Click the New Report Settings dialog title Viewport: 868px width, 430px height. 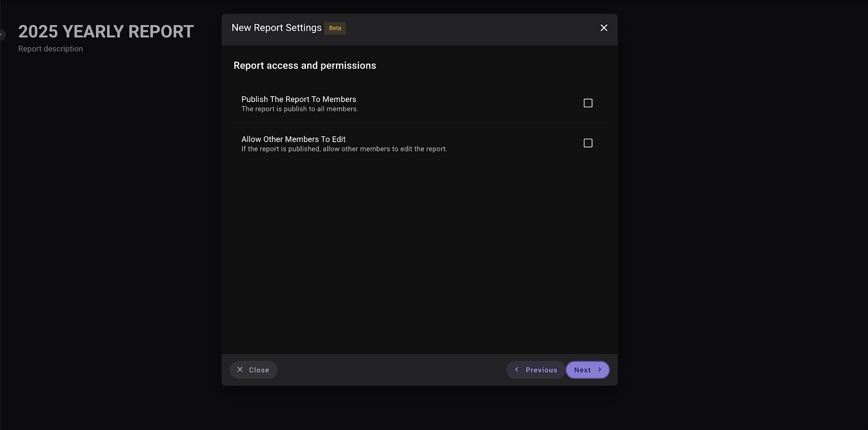(x=276, y=28)
